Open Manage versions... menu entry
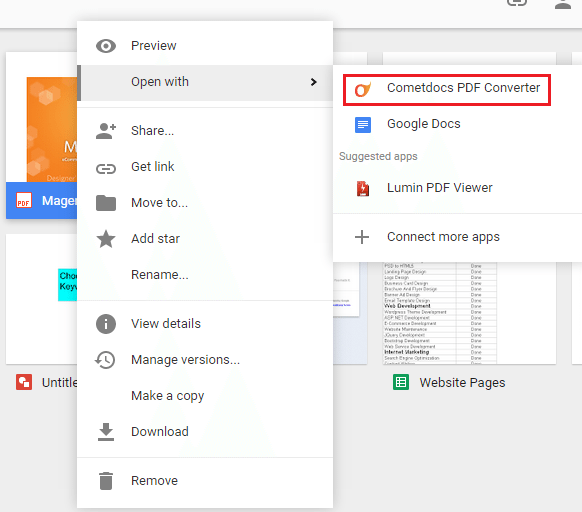The image size is (582, 512). click(x=205, y=360)
